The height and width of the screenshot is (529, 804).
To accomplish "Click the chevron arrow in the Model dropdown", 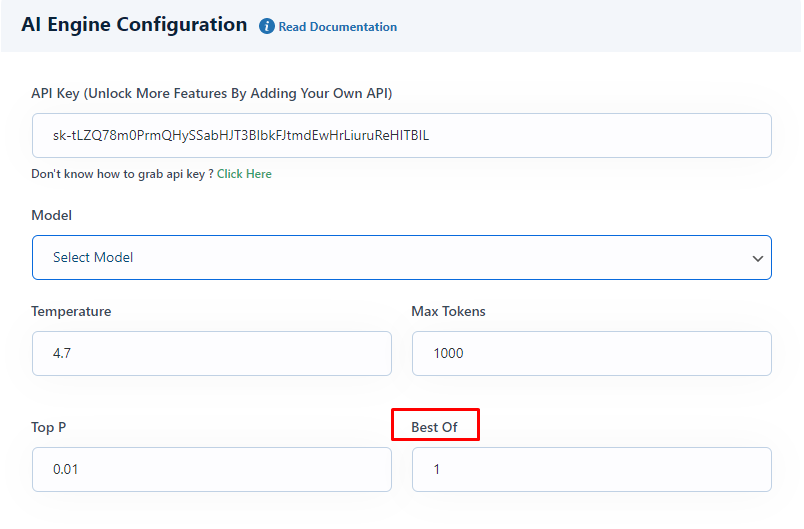I will (757, 258).
